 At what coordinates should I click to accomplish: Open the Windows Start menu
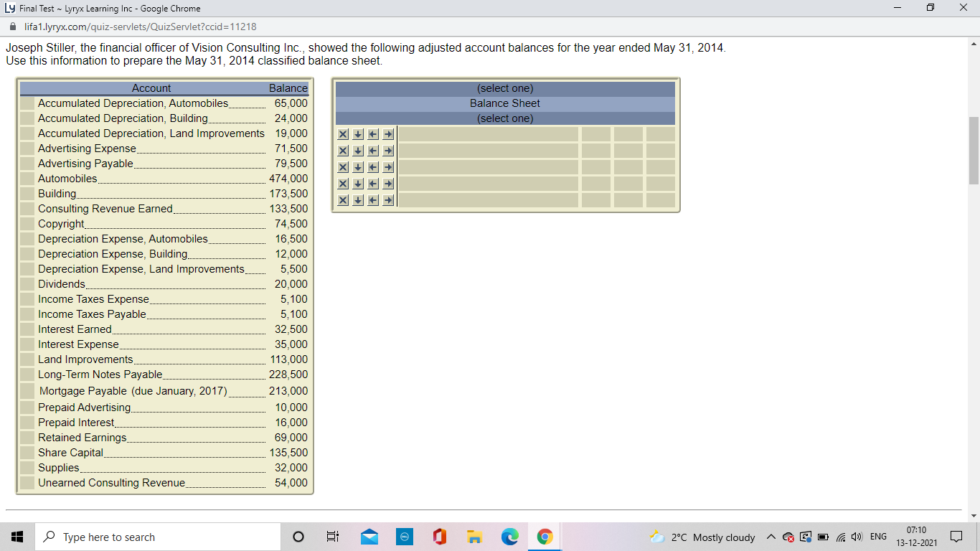(x=17, y=537)
